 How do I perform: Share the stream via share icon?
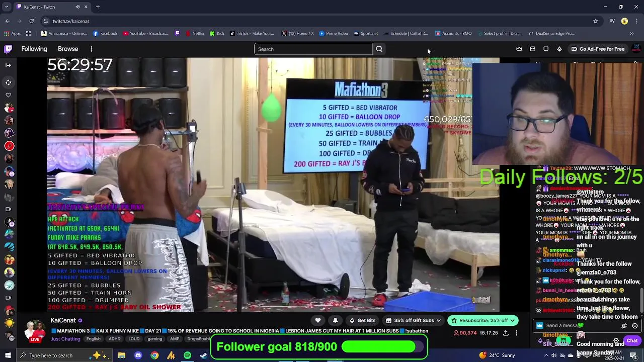tap(506, 333)
